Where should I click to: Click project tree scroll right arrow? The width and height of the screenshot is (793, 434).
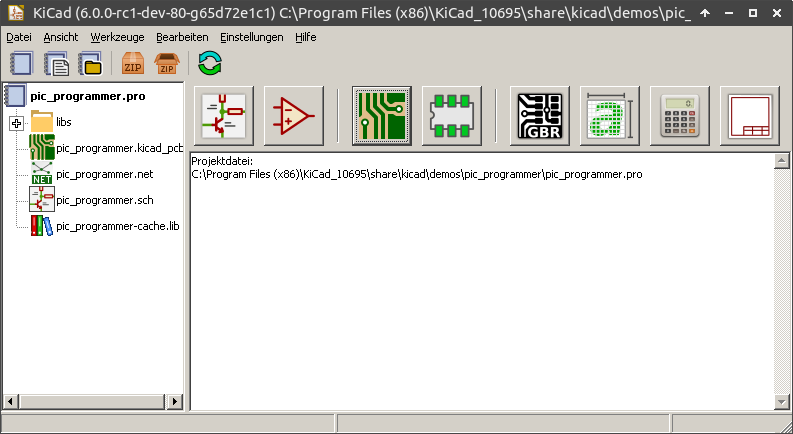point(175,402)
